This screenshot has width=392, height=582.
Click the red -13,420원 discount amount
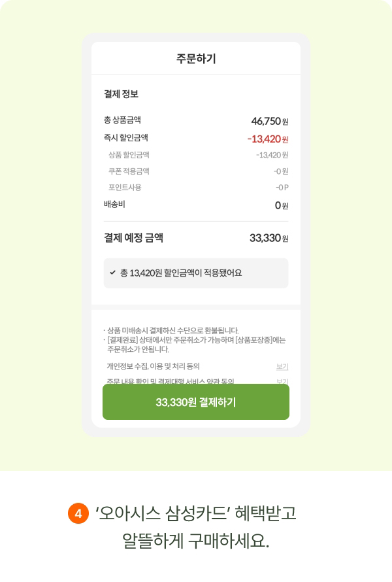coord(268,139)
